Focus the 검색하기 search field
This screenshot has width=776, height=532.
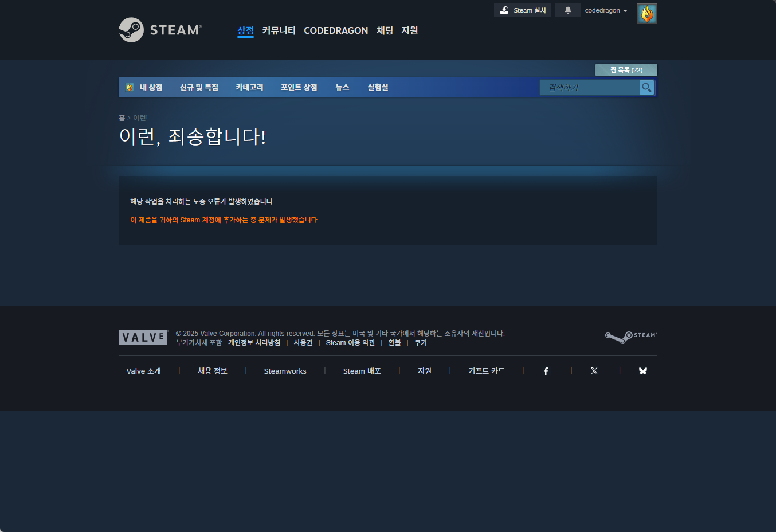click(x=590, y=87)
